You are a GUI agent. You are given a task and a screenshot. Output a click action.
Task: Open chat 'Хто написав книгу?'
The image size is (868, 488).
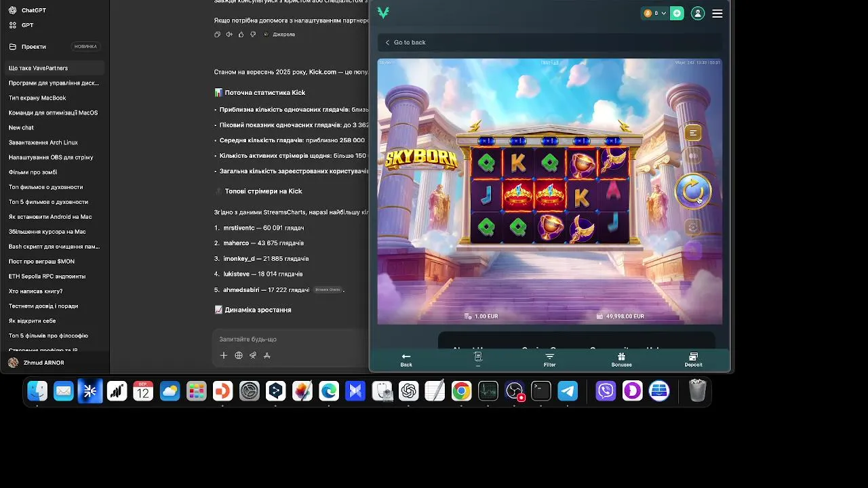coord(54,291)
